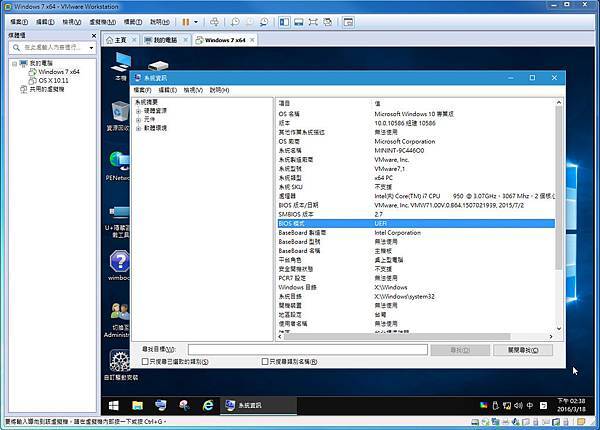Screen dimensions: 600x430
Task: Expand the 硬體資源 tree node
Action: pyautogui.click(x=138, y=111)
